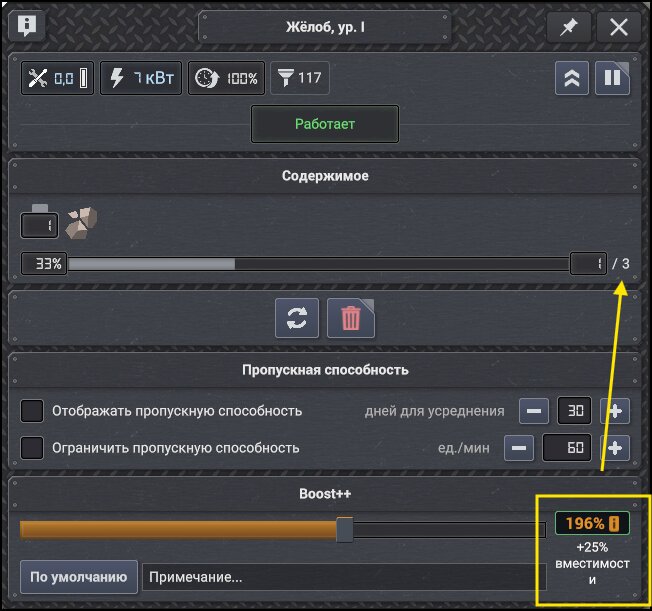Enable Отображать пропускную способность checkbox

[32, 411]
